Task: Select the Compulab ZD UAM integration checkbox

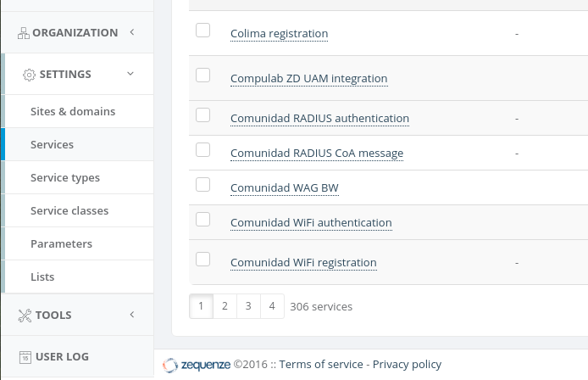Action: [202, 75]
